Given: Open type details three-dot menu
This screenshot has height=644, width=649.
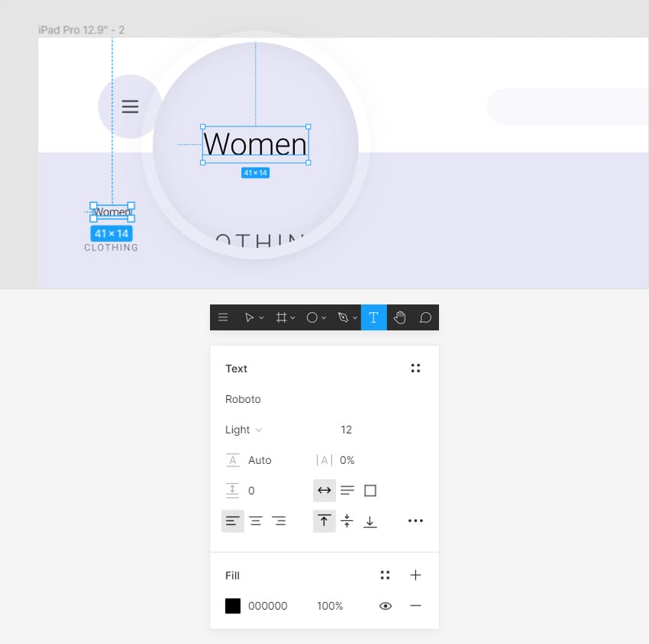Looking at the screenshot, I should pyautogui.click(x=415, y=520).
